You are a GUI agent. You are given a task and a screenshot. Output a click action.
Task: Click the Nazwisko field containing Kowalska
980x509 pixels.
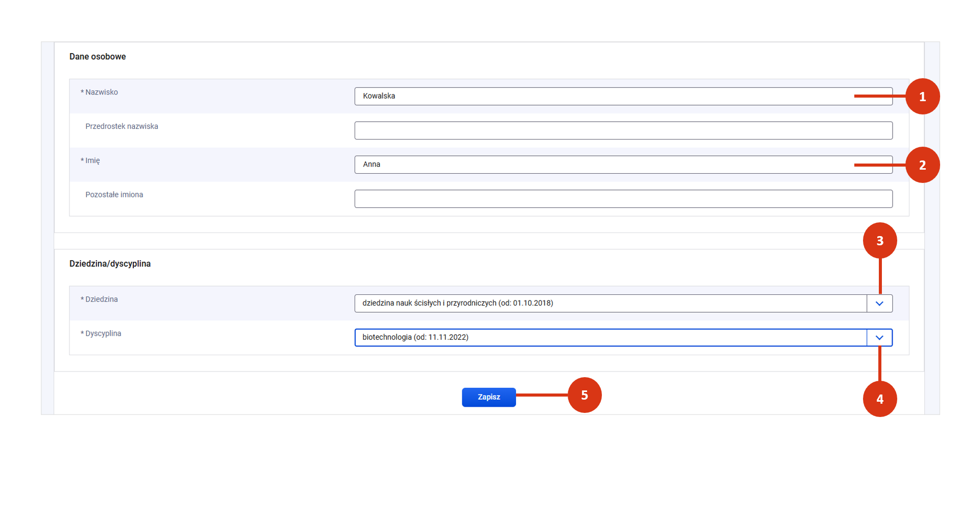click(603, 96)
